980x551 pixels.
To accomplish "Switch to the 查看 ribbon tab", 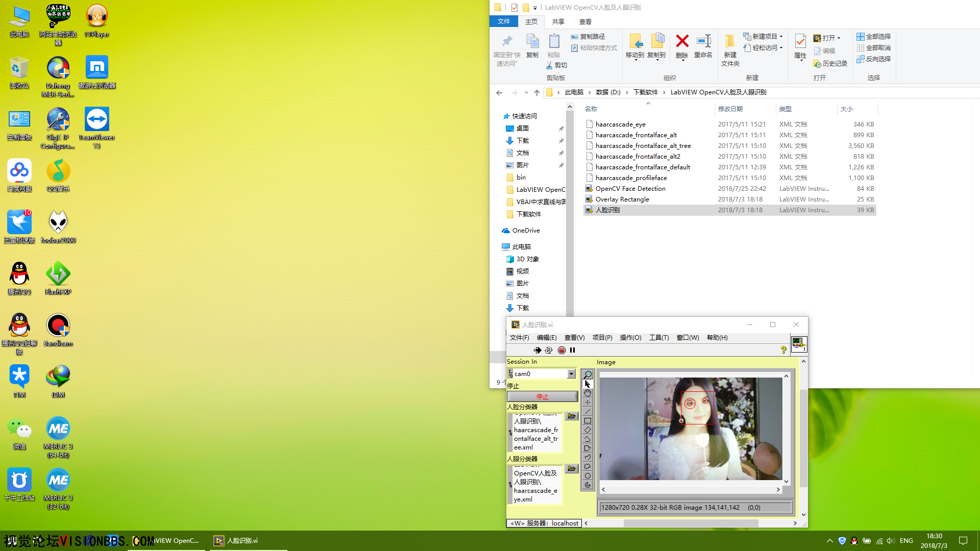I will 585,21.
